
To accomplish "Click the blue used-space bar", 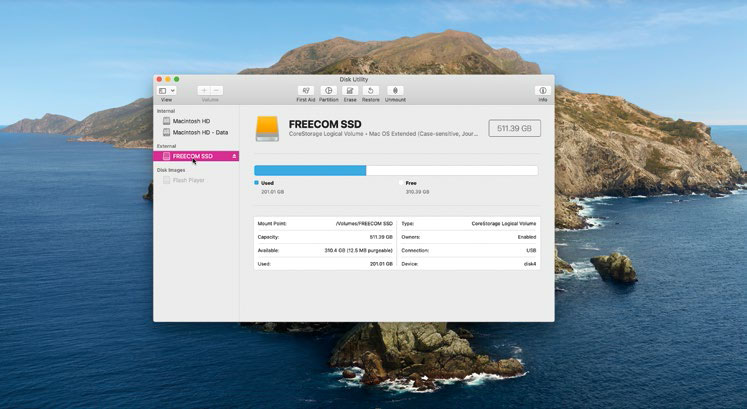I will tap(310, 170).
